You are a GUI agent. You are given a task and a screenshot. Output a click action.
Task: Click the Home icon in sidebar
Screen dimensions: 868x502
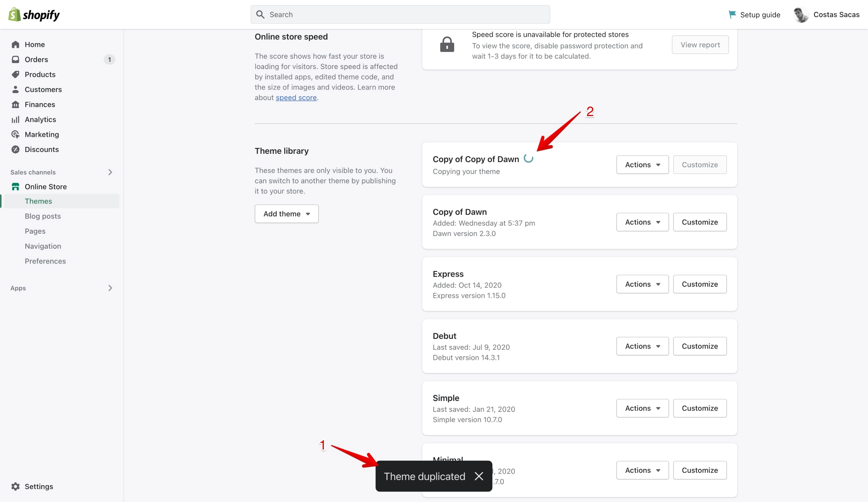pyautogui.click(x=15, y=44)
